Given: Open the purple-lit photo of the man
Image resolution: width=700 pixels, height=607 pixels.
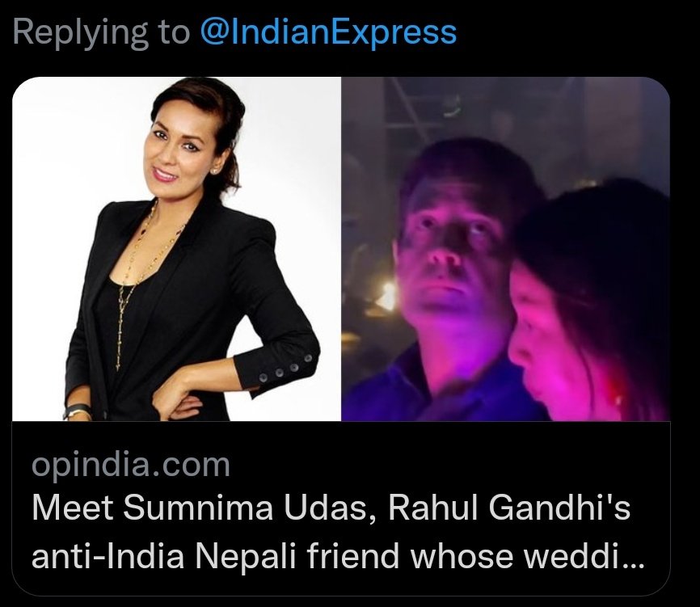Looking at the screenshot, I should (506, 249).
